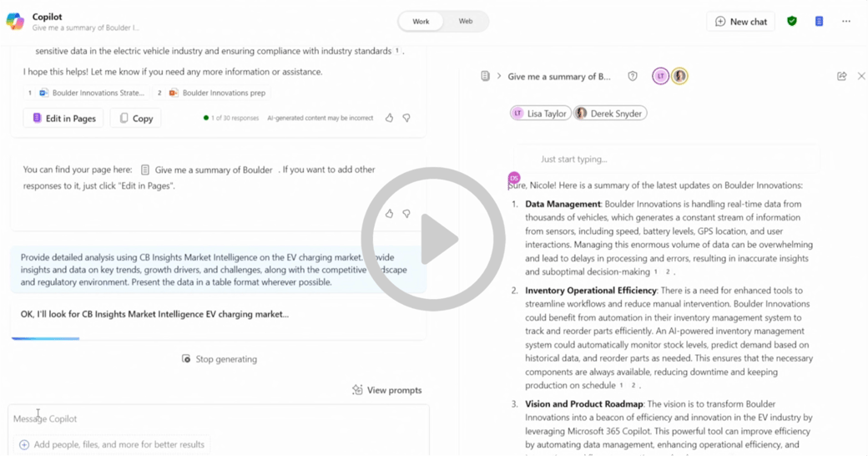Click the page icon in pane header
The image size is (868, 456).
click(x=485, y=76)
